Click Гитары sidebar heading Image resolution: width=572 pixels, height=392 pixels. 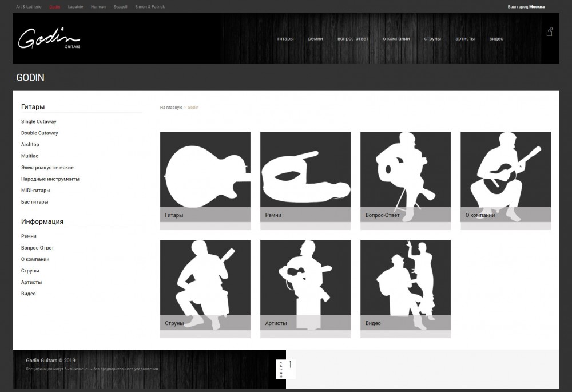tap(33, 107)
